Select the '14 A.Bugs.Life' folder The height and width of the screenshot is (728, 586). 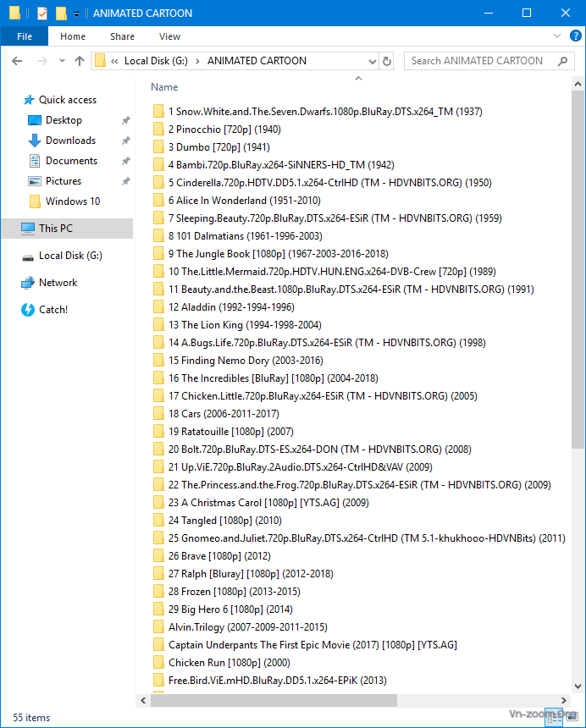[x=327, y=343]
